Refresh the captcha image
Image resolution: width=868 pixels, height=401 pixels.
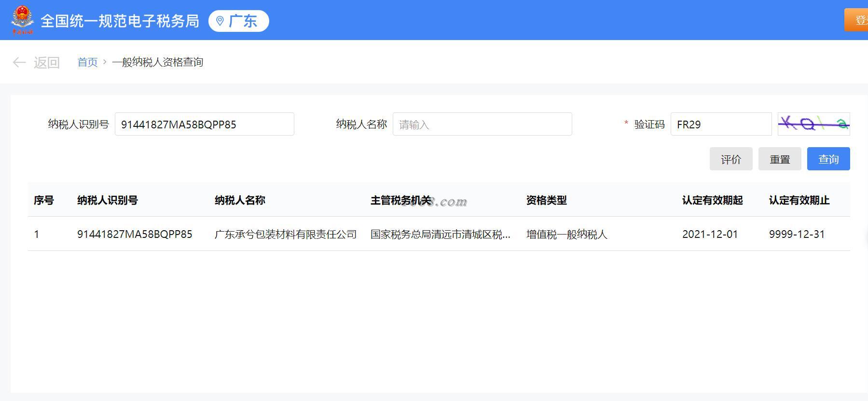pos(813,124)
